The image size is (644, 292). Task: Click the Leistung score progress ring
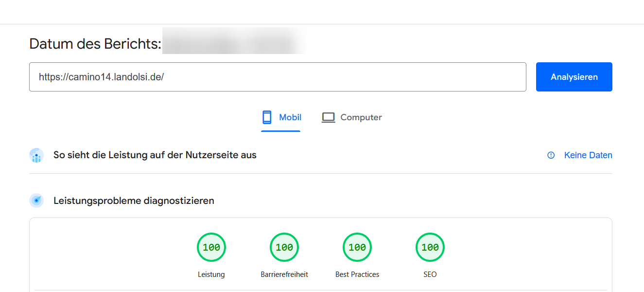point(211,247)
